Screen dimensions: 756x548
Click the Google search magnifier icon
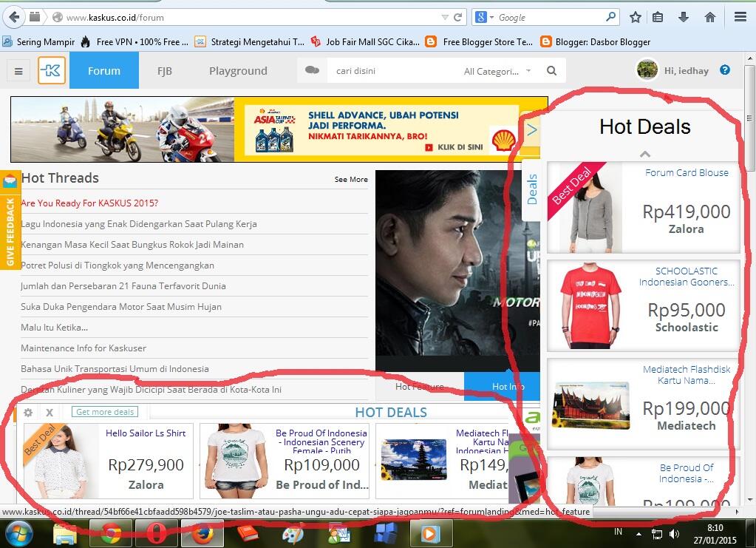(611, 17)
